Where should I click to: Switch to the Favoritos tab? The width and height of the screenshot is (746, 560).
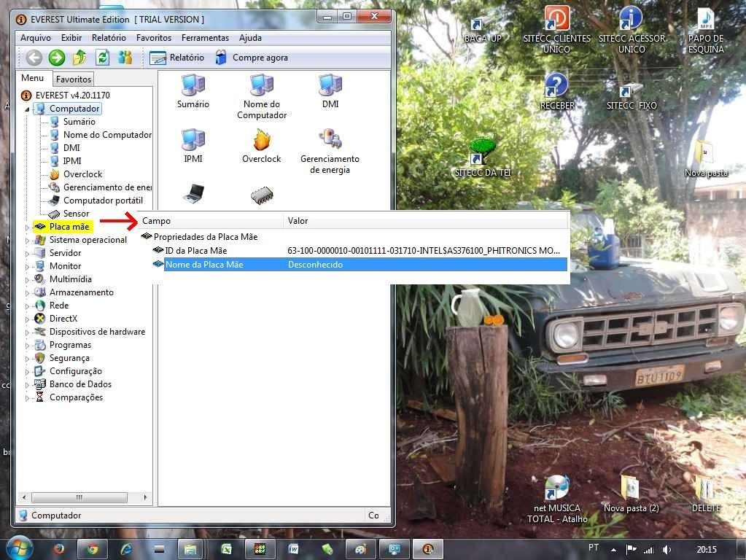[73, 79]
